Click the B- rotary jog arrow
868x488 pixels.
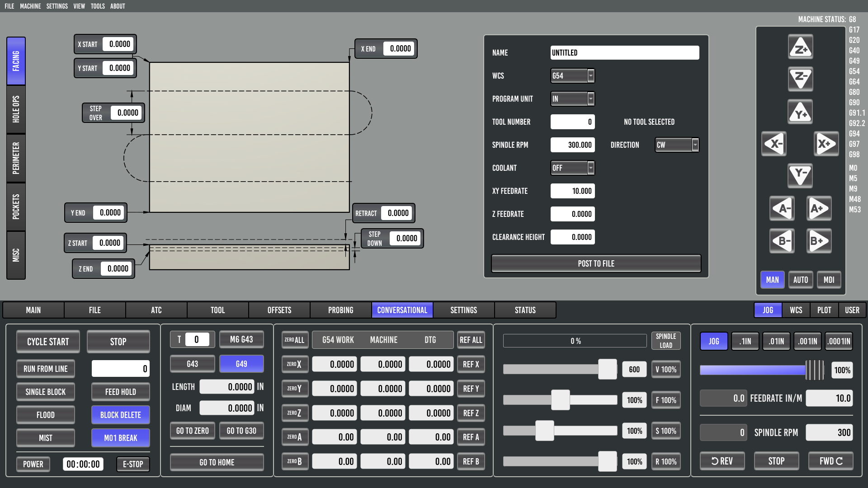(782, 241)
